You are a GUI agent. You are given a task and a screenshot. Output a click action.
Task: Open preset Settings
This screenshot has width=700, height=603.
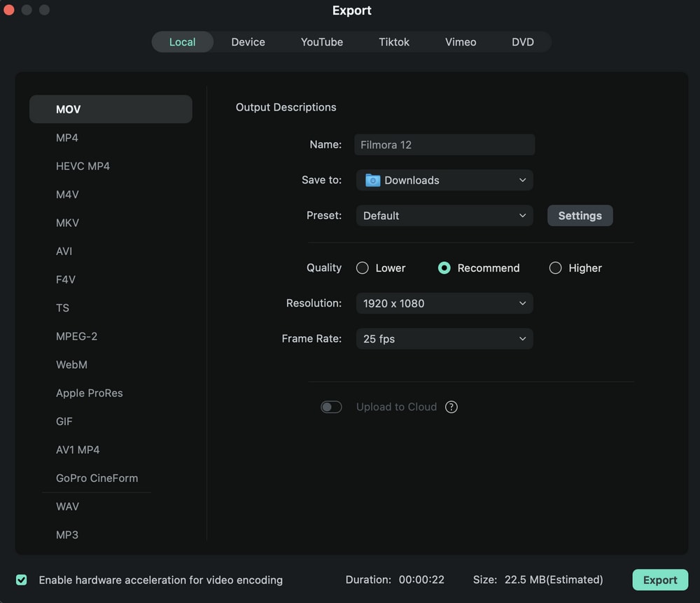[x=580, y=216]
